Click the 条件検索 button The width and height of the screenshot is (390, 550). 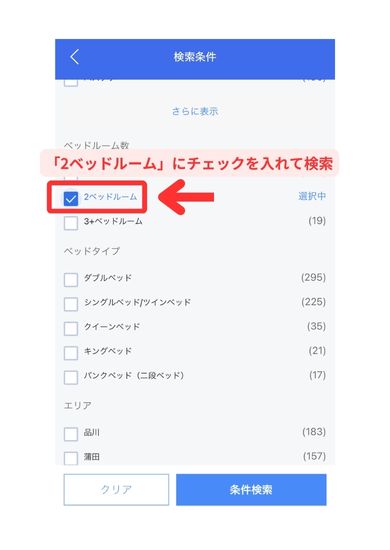coord(251,490)
